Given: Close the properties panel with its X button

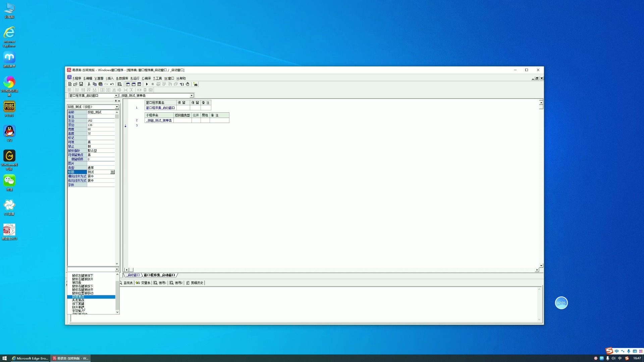Looking at the screenshot, I should click(119, 101).
